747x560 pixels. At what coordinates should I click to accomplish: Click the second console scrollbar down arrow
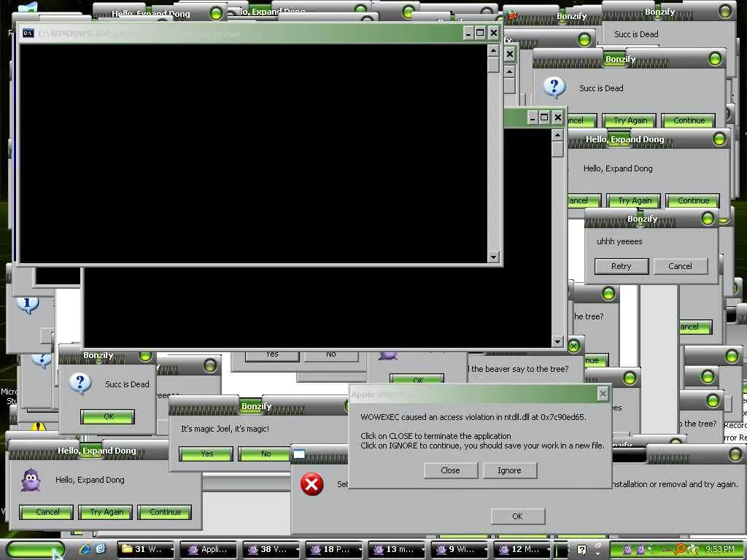pos(557,341)
